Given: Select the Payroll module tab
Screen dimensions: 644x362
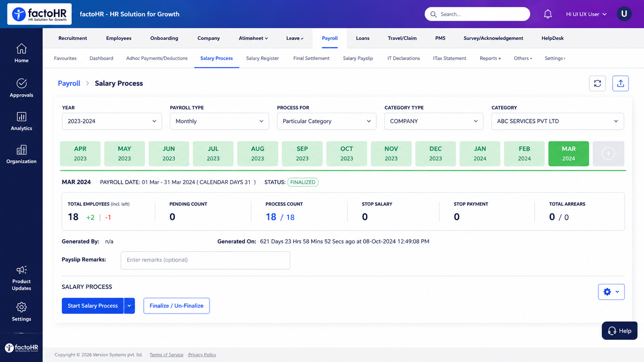Looking at the screenshot, I should pyautogui.click(x=330, y=38).
